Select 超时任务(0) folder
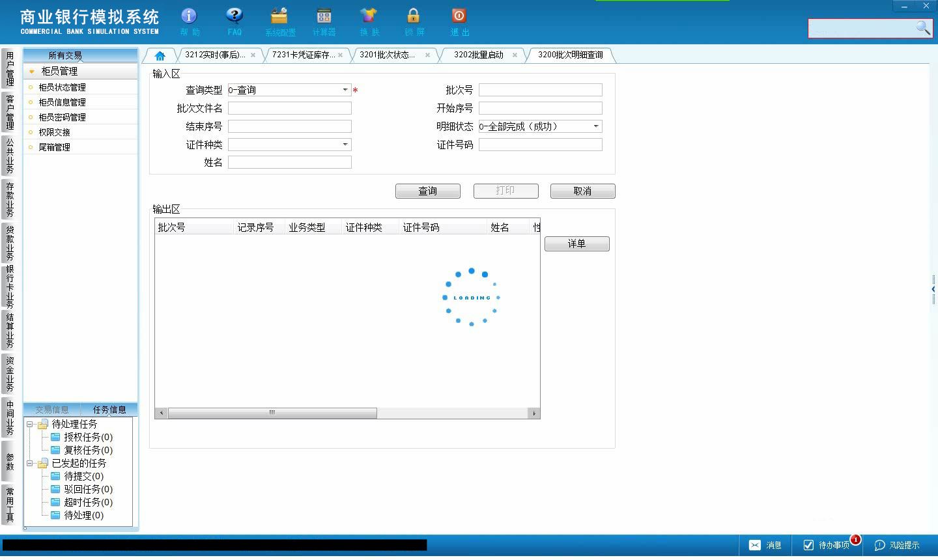938x560 pixels. tap(81, 502)
